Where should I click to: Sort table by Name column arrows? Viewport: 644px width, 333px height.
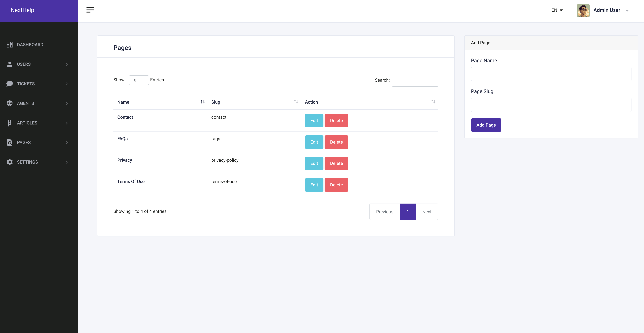point(202,102)
